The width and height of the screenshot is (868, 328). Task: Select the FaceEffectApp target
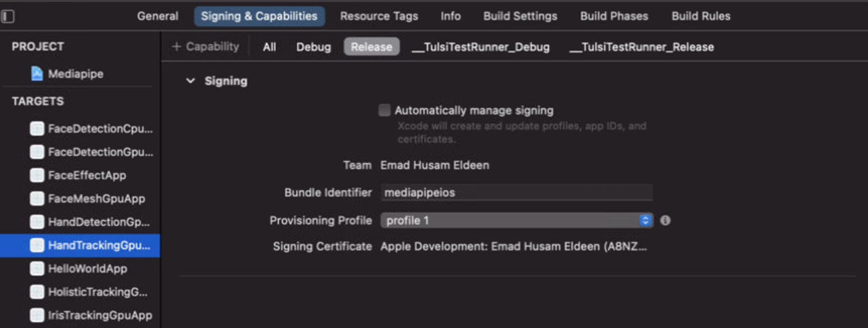click(80, 175)
